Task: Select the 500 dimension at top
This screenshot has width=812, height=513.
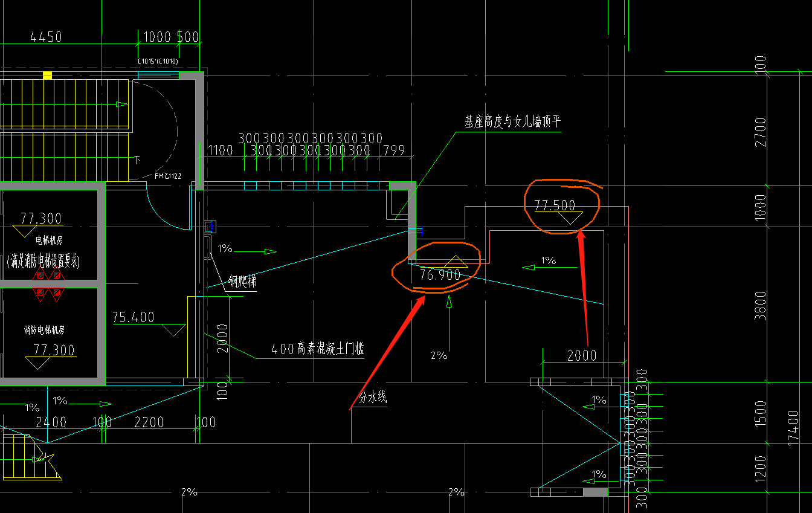Action: pyautogui.click(x=188, y=37)
